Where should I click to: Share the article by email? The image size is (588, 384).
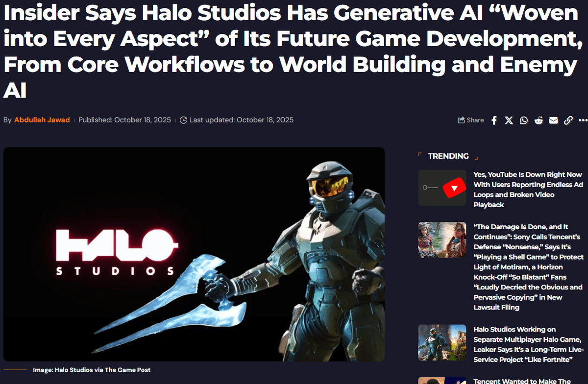[553, 120]
